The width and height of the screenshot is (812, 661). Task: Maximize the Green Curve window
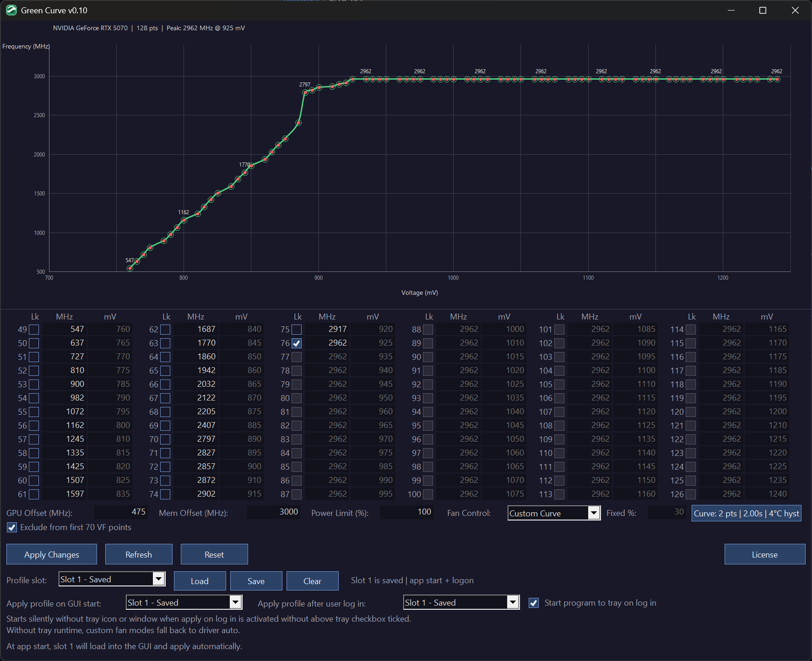pyautogui.click(x=763, y=10)
